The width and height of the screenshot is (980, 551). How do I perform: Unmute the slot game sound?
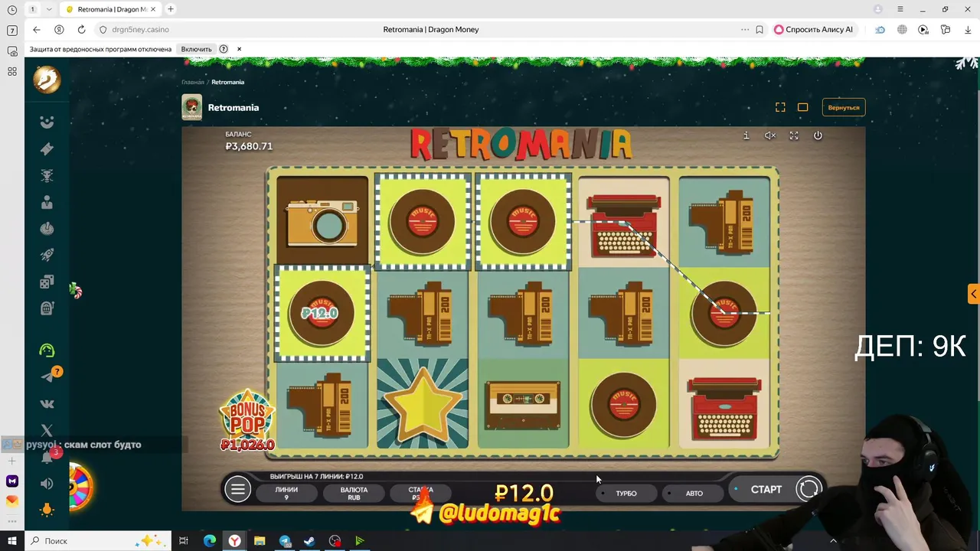770,135
